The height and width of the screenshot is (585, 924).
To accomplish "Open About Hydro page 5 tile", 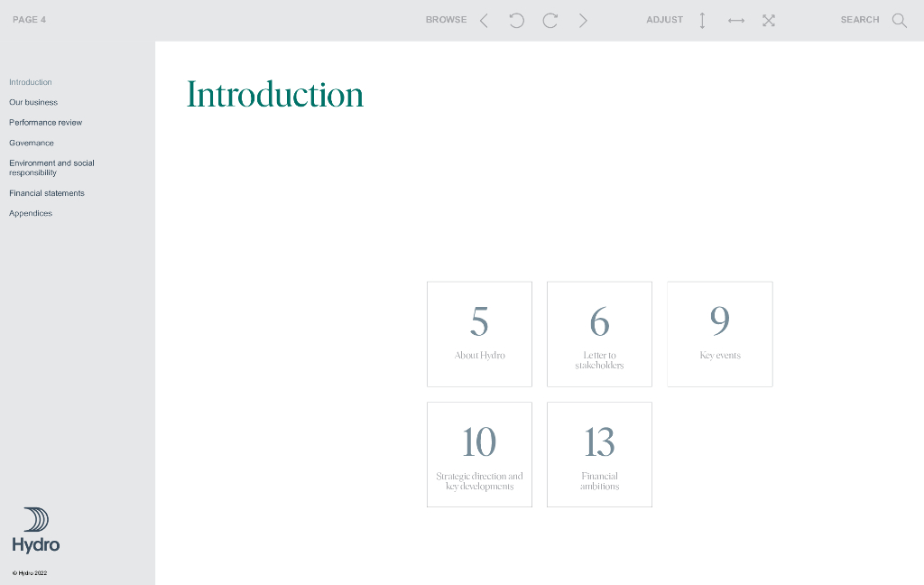I will (x=479, y=334).
